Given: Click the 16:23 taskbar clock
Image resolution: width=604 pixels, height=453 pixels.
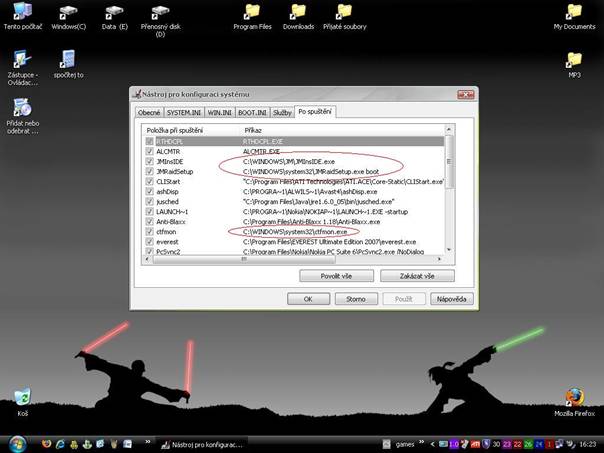Looking at the screenshot, I should (x=587, y=445).
